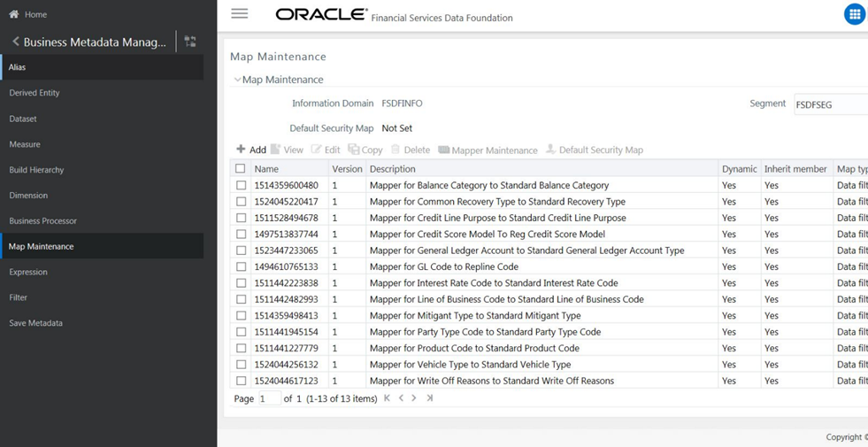Check the row for 1524044617123
The width and height of the screenshot is (868, 447).
tap(241, 381)
